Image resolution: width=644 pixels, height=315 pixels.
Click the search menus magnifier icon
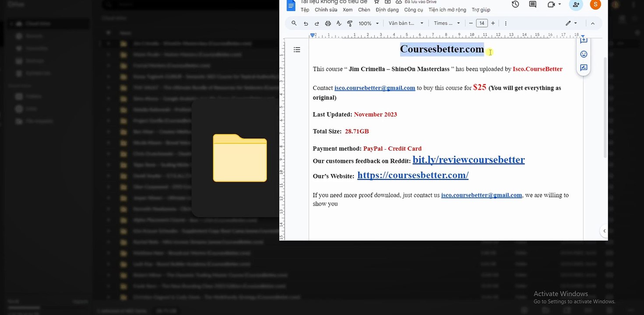294,23
